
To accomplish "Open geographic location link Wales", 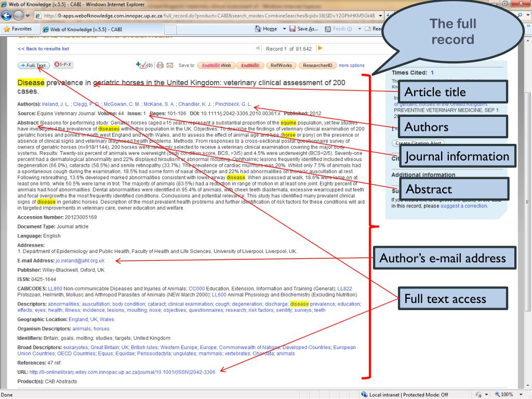I will click(x=107, y=320).
